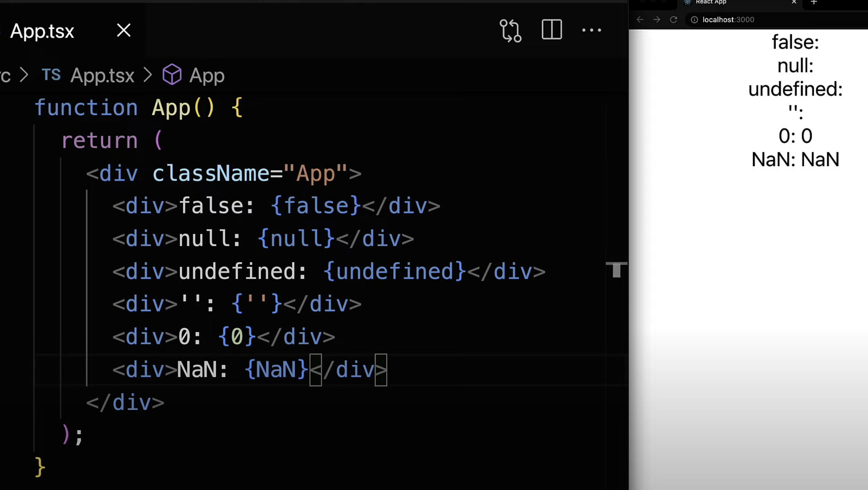The height and width of the screenshot is (490, 868).
Task: Reload the localhost page
Action: [674, 20]
